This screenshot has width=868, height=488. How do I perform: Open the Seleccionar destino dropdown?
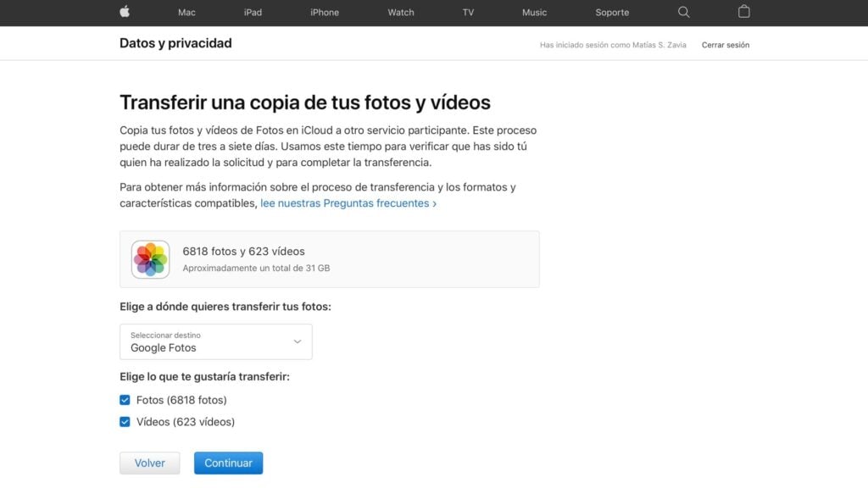[x=215, y=341]
